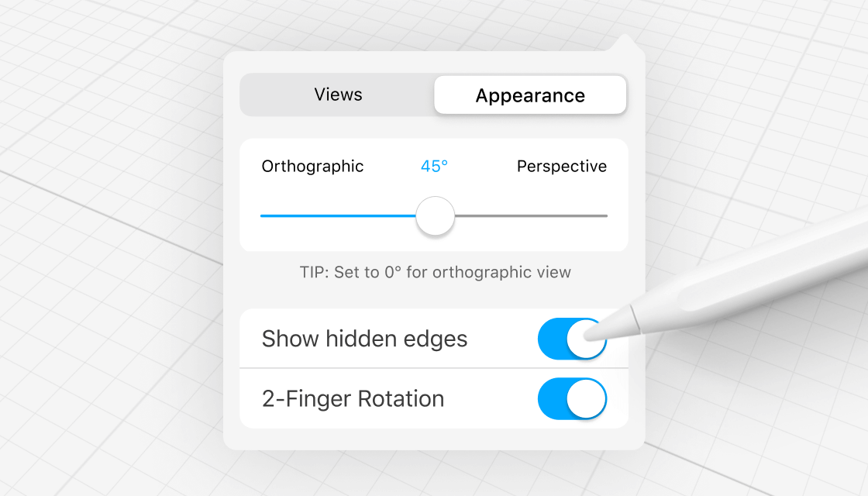Image resolution: width=868 pixels, height=496 pixels.
Task: Select the Appearance tab
Action: click(x=530, y=95)
